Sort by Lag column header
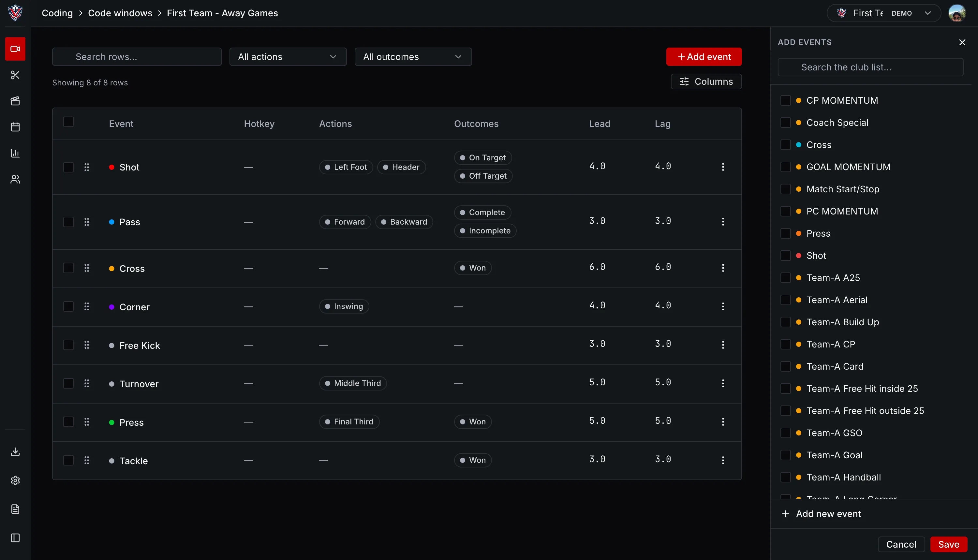Screen dimensions: 978x560 [663, 124]
